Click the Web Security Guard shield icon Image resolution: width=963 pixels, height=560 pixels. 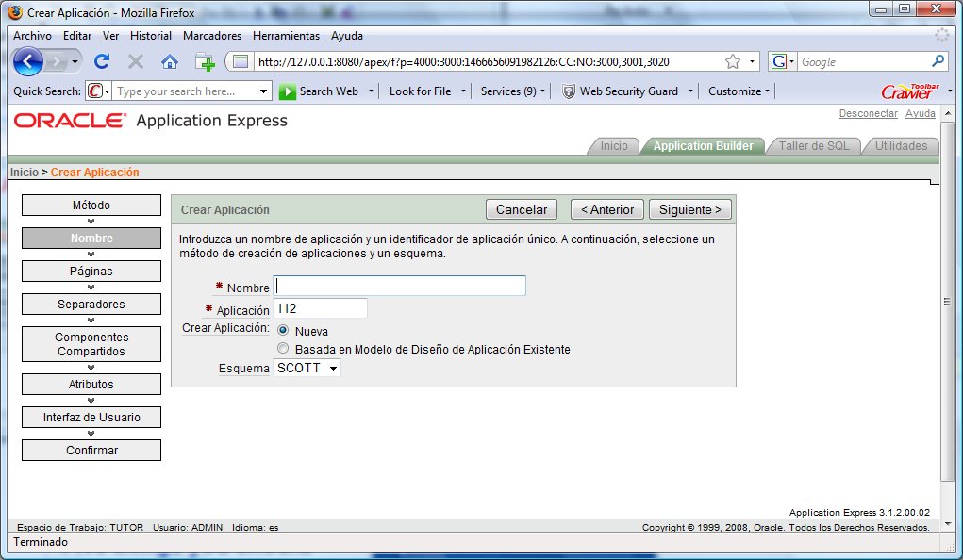tap(569, 91)
